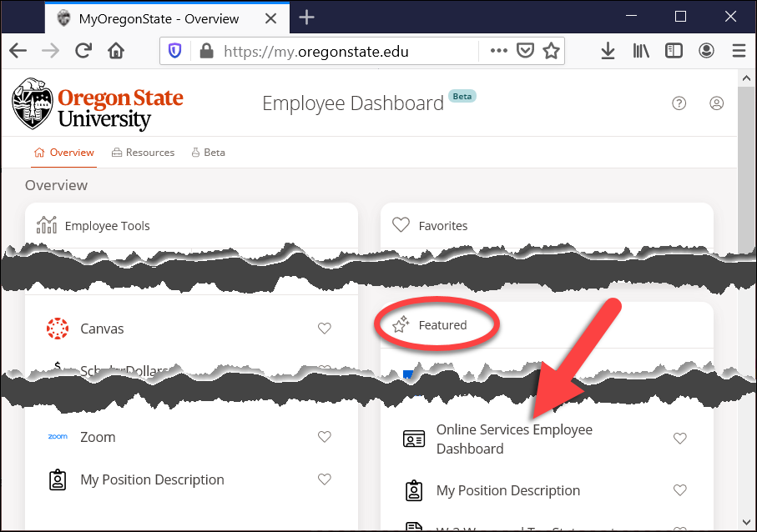The height and width of the screenshot is (532, 757).
Task: Open the Canvas link
Action: [102, 329]
